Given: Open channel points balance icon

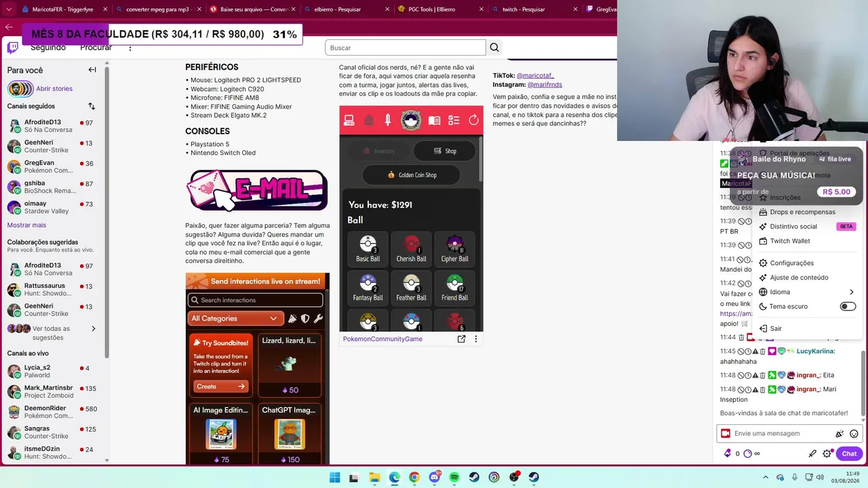Looking at the screenshot, I should (748, 453).
